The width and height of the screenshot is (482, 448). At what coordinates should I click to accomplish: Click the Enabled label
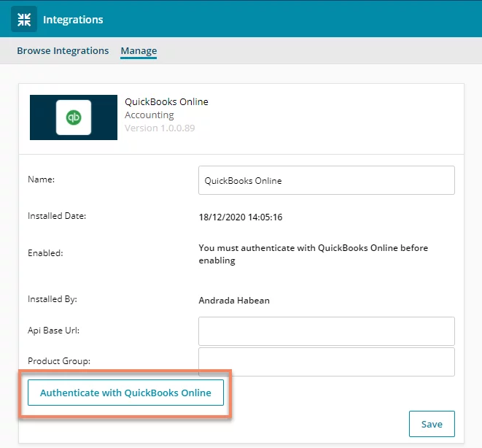point(45,253)
